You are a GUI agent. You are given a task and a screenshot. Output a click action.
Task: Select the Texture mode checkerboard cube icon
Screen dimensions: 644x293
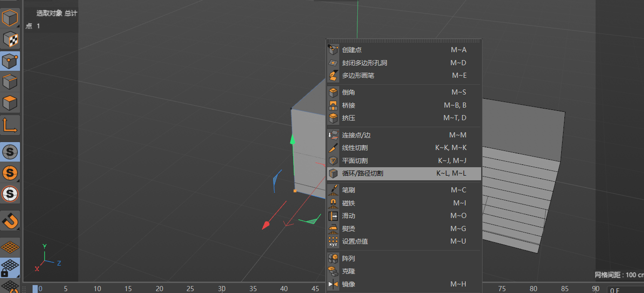[x=10, y=40]
